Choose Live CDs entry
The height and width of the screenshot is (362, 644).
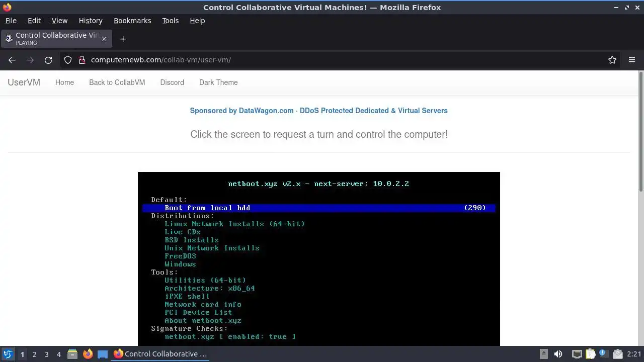click(x=182, y=232)
